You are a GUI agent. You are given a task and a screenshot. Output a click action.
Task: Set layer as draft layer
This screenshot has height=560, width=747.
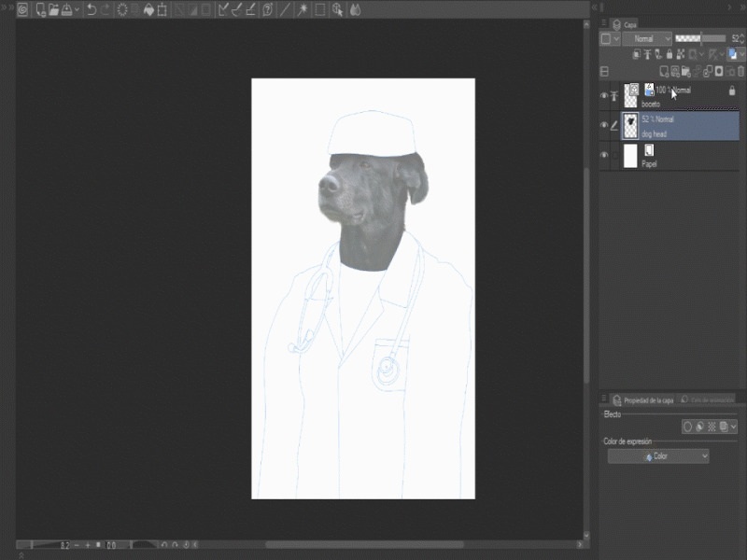(x=658, y=55)
